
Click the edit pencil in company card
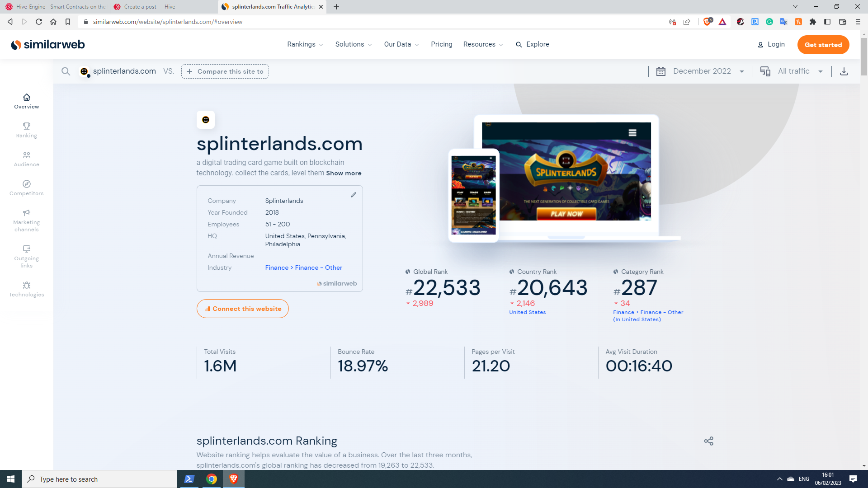tap(354, 195)
